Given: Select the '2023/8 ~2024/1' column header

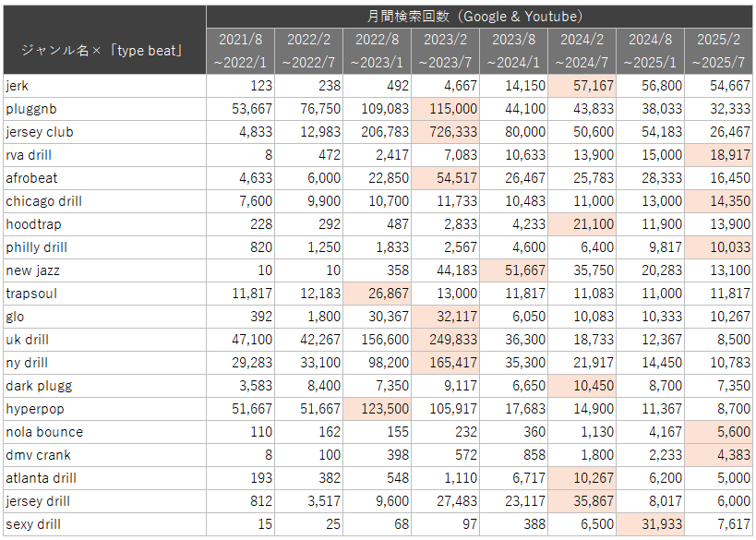Looking at the screenshot, I should coord(514,51).
